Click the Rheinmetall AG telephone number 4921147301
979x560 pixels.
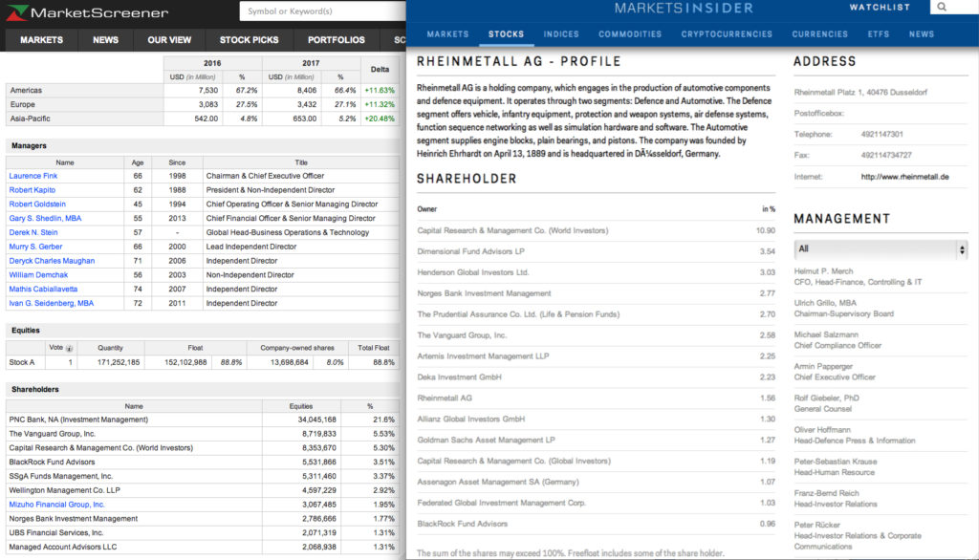(x=881, y=134)
